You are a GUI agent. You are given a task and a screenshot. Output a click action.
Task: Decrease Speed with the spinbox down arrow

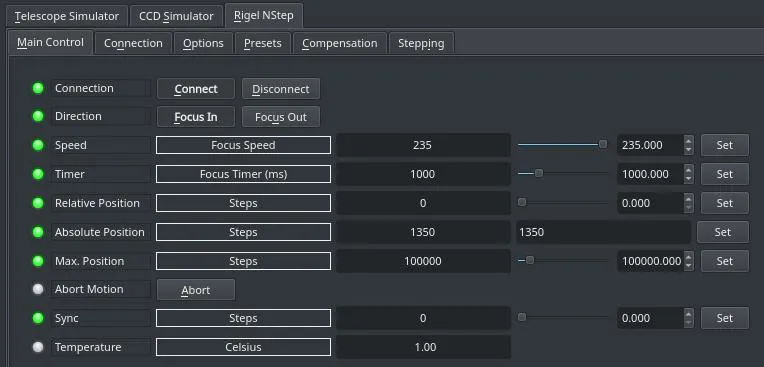[688, 150]
